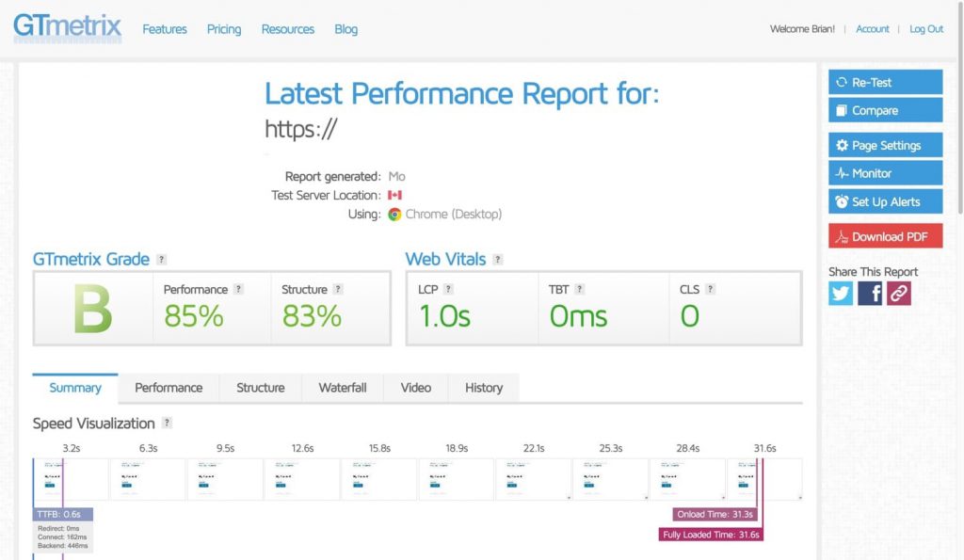Click the 85% Performance score

[194, 316]
